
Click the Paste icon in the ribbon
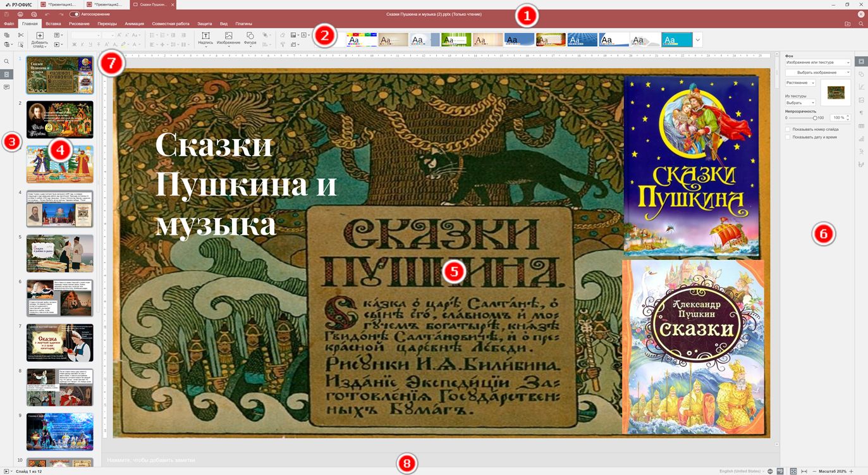point(7,45)
